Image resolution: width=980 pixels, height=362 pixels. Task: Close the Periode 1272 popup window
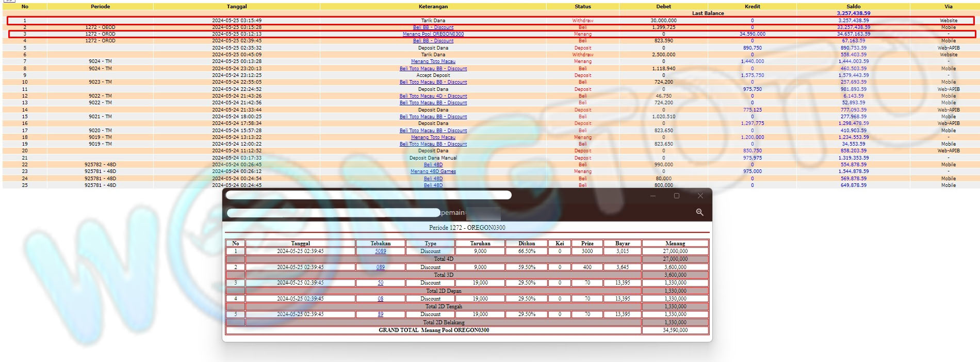[700, 196]
